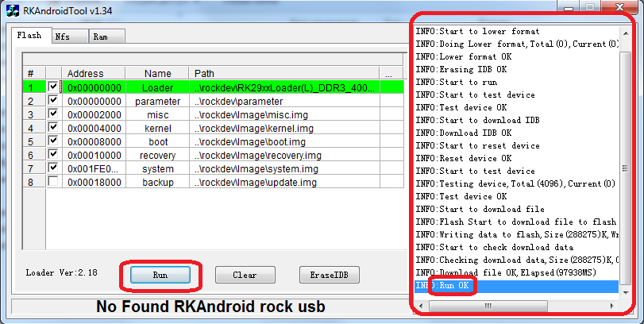The height and width of the screenshot is (324, 644).
Task: Click address 0x00002000 cell
Action: click(94, 114)
